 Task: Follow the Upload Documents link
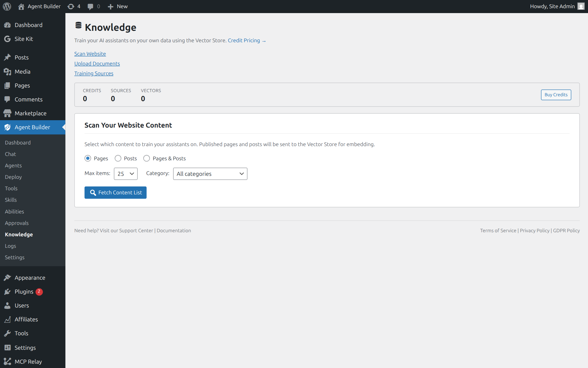[x=97, y=64]
